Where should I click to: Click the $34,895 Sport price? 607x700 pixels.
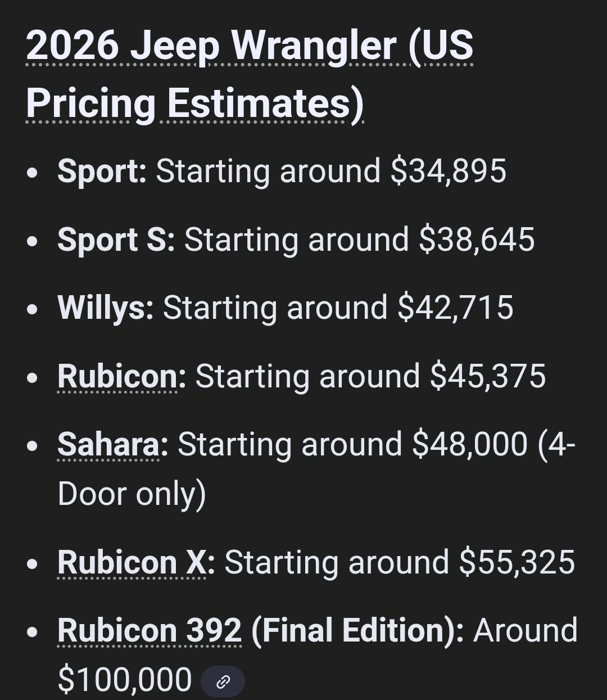tap(449, 171)
